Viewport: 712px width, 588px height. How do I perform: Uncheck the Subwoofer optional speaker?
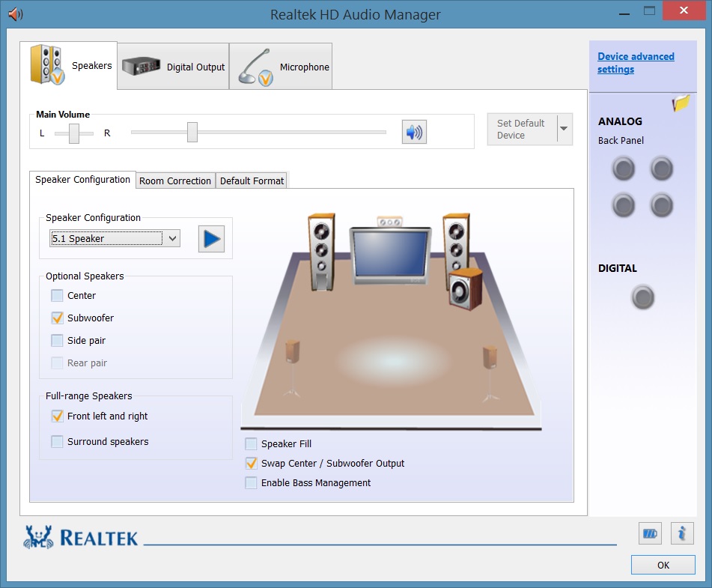[x=57, y=318]
